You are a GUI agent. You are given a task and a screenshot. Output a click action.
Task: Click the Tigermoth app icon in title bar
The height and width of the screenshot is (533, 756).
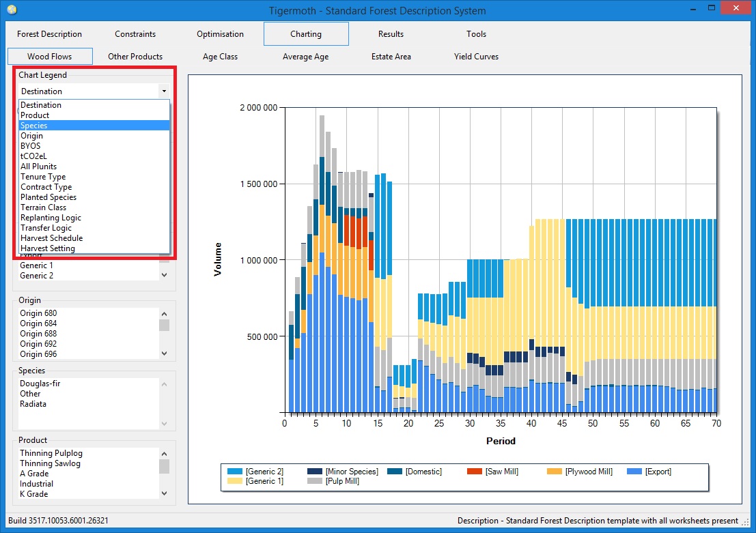12,10
